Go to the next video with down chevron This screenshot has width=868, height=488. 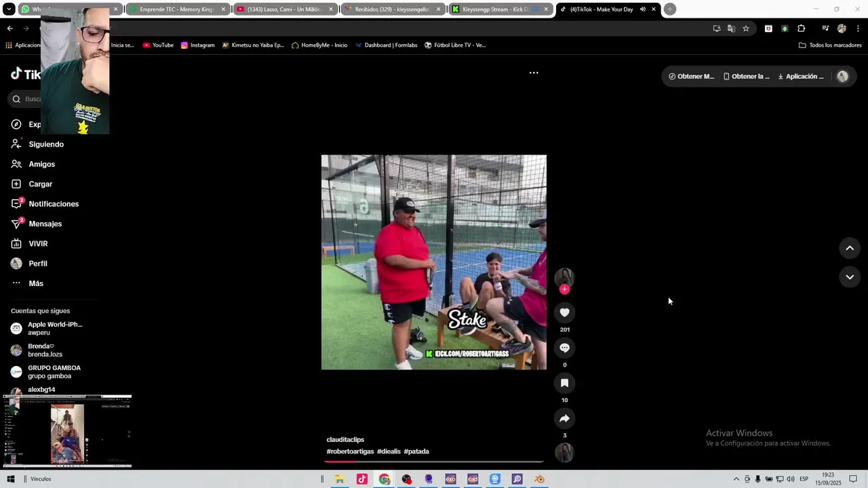pos(850,277)
